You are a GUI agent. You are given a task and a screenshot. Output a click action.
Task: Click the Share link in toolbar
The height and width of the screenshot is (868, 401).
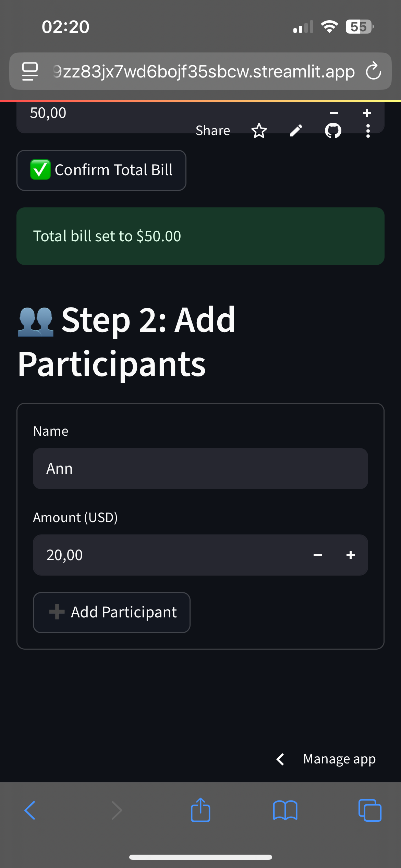coord(213,131)
